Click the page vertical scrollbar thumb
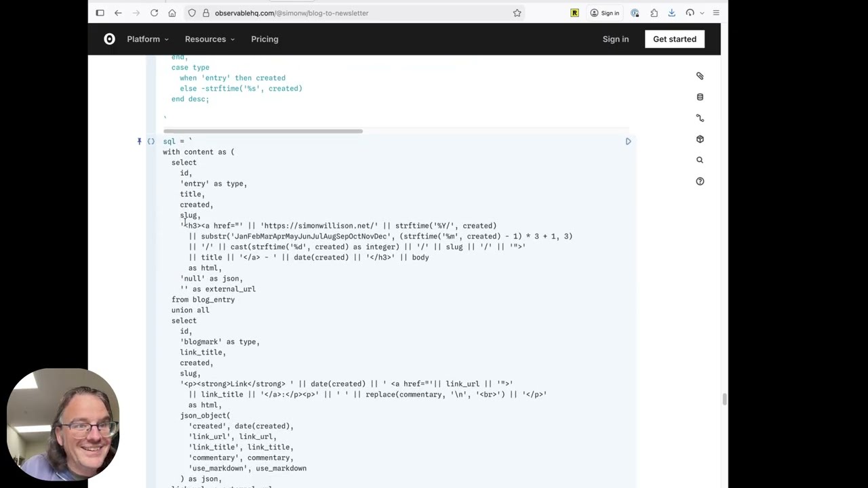Image resolution: width=868 pixels, height=488 pixels. tap(724, 399)
